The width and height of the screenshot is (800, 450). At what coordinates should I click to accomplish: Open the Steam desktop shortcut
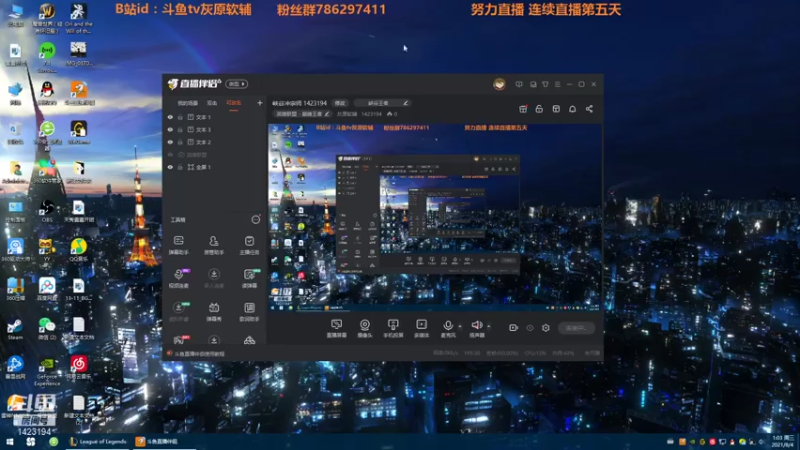pyautogui.click(x=15, y=330)
